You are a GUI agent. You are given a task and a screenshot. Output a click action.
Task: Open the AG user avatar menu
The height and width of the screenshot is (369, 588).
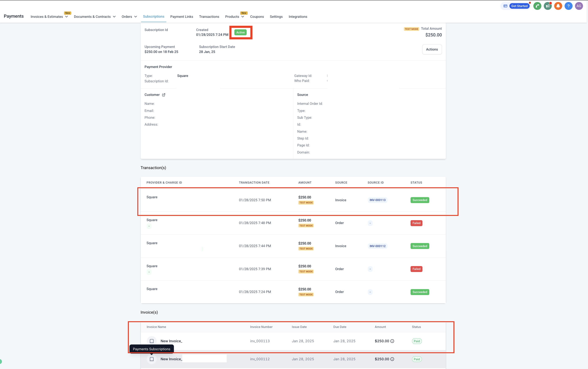[x=579, y=6]
